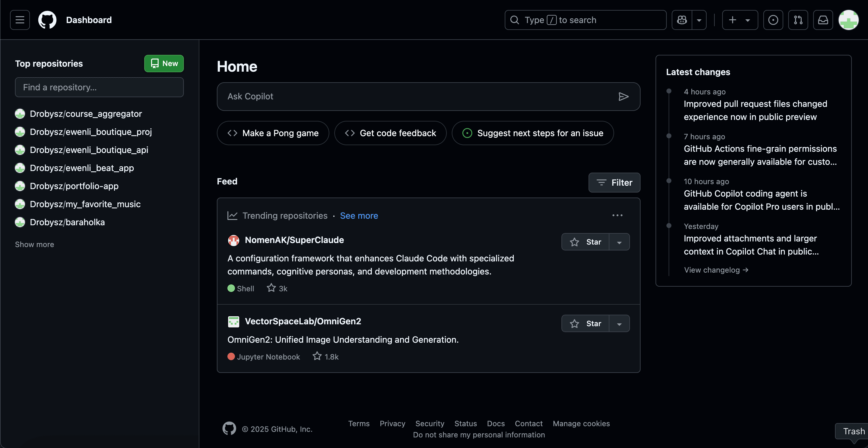Open the Terms footer link
The width and height of the screenshot is (868, 448).
pyautogui.click(x=359, y=424)
